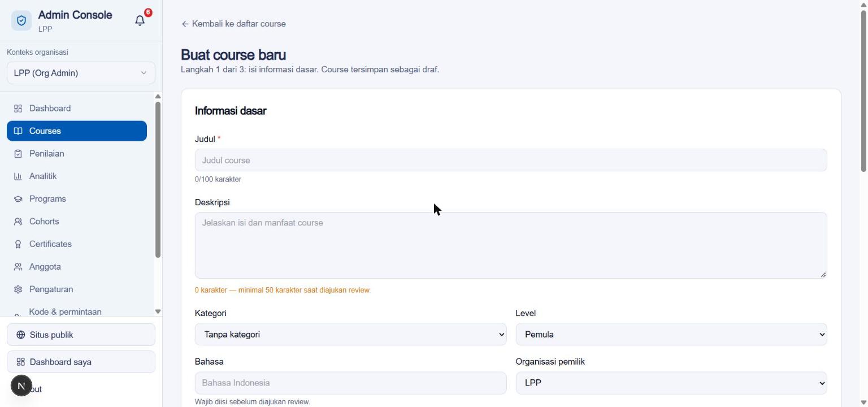Click the Situs publik button
This screenshot has width=868, height=407.
coord(81,335)
